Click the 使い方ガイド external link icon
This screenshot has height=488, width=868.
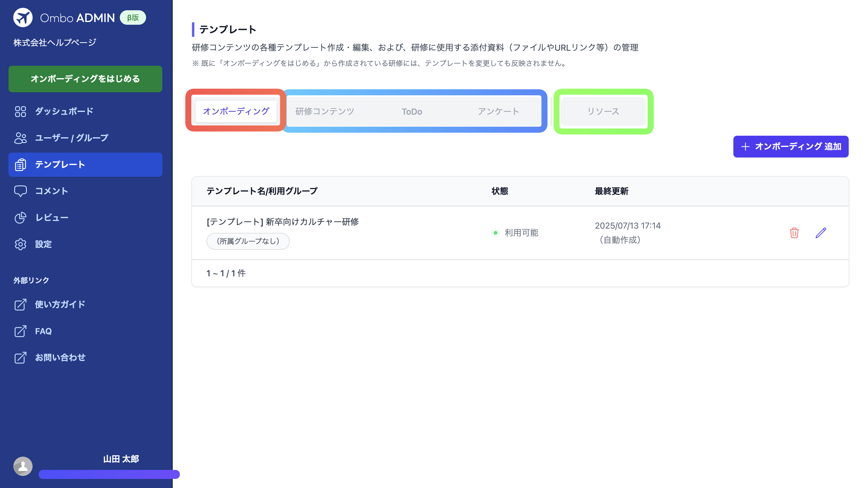(20, 304)
